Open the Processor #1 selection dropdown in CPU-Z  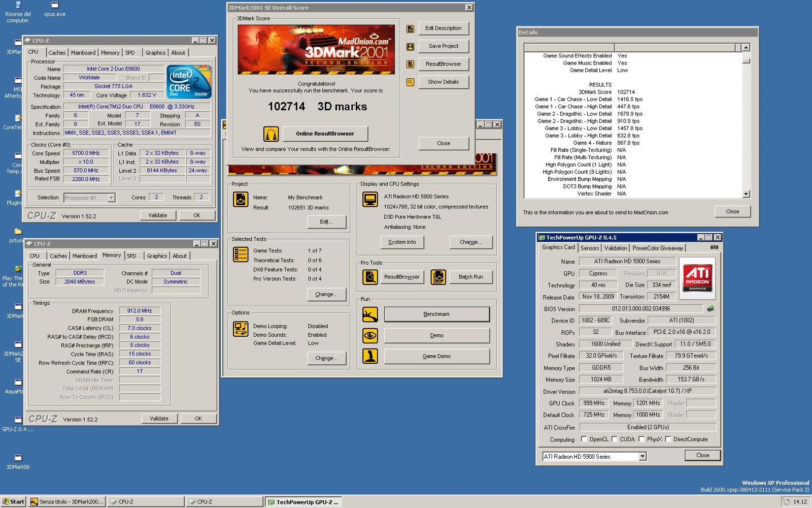111,198
